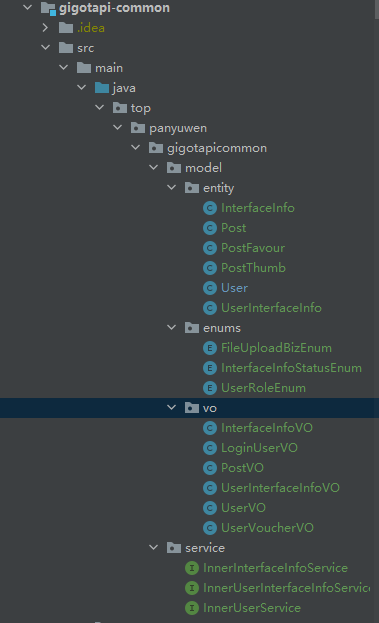The image size is (379, 623).
Task: Collapse the service package chevron
Action: (154, 548)
